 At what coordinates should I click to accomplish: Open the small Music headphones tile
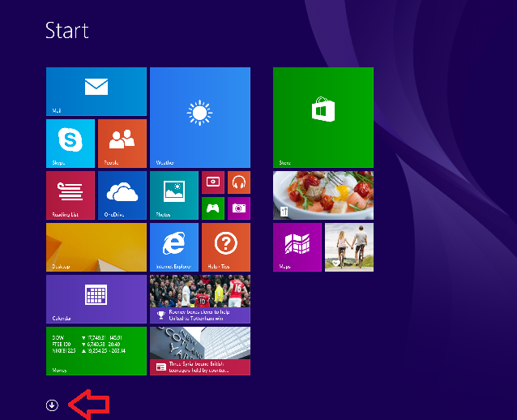pyautogui.click(x=239, y=182)
